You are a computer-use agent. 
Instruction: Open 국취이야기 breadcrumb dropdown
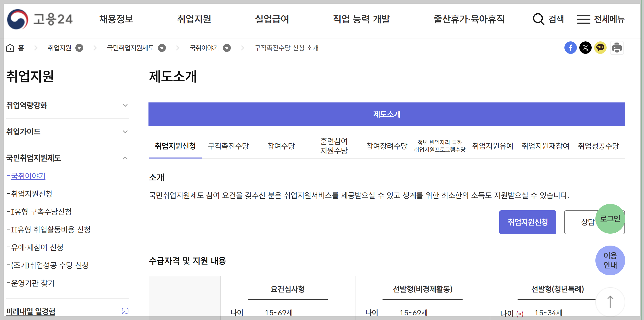tap(227, 48)
